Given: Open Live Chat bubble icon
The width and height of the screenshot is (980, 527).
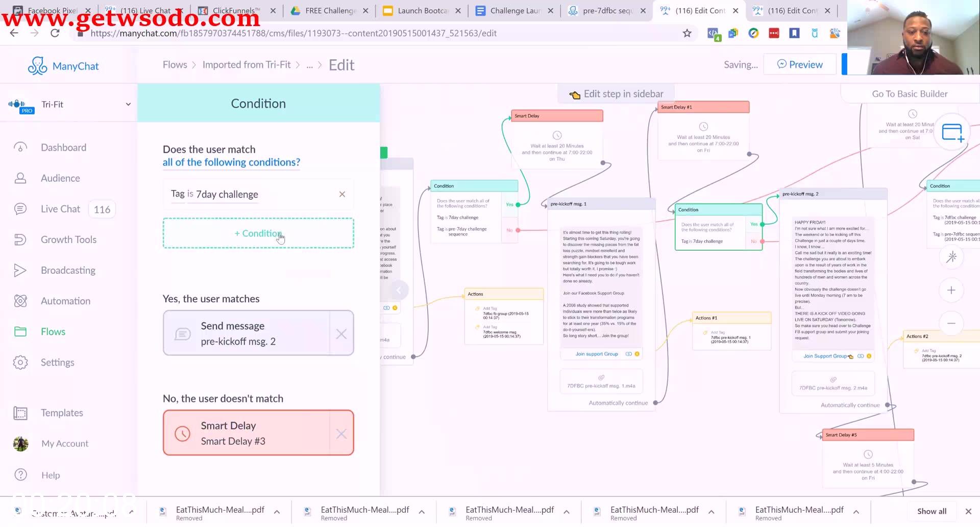Looking at the screenshot, I should [x=20, y=209].
